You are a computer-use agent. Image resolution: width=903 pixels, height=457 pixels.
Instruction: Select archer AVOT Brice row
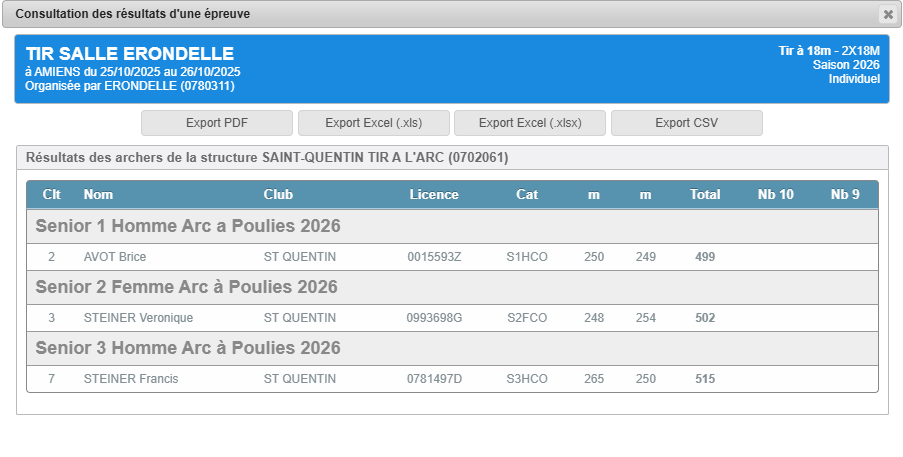[115, 257]
